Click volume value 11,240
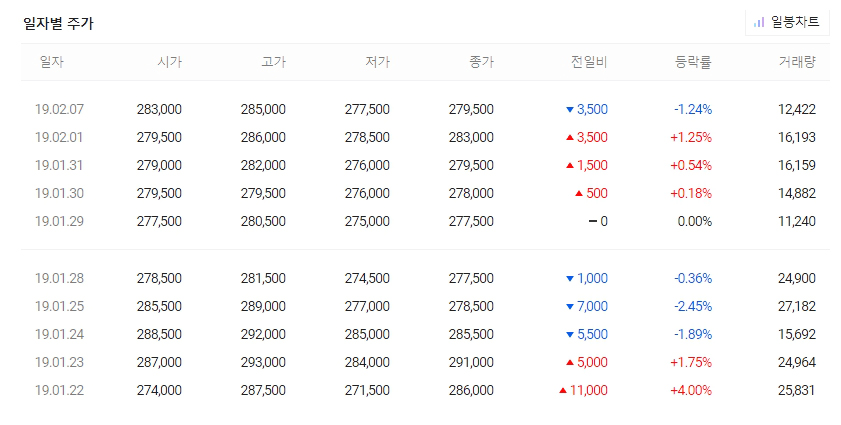The height and width of the screenshot is (425, 841). coord(797,221)
